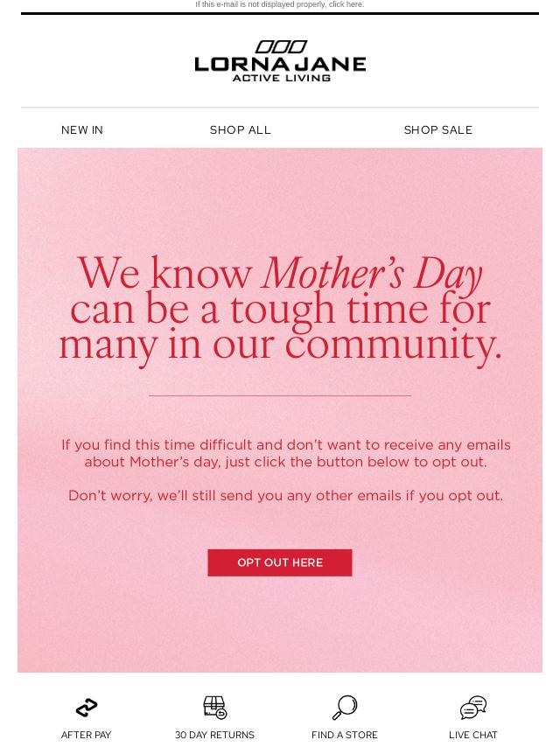Click the 'If you find this time difficult' paragraph
This screenshot has height=747, width=560.
(x=285, y=453)
